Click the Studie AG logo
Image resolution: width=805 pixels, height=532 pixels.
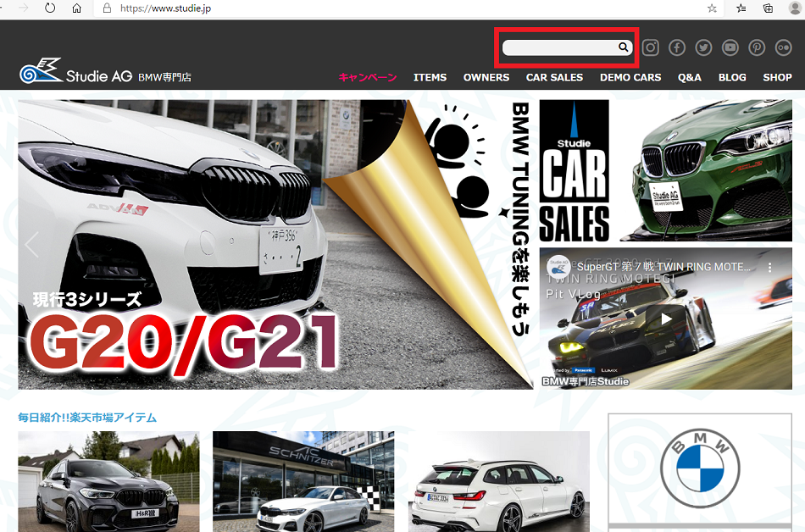tap(105, 71)
